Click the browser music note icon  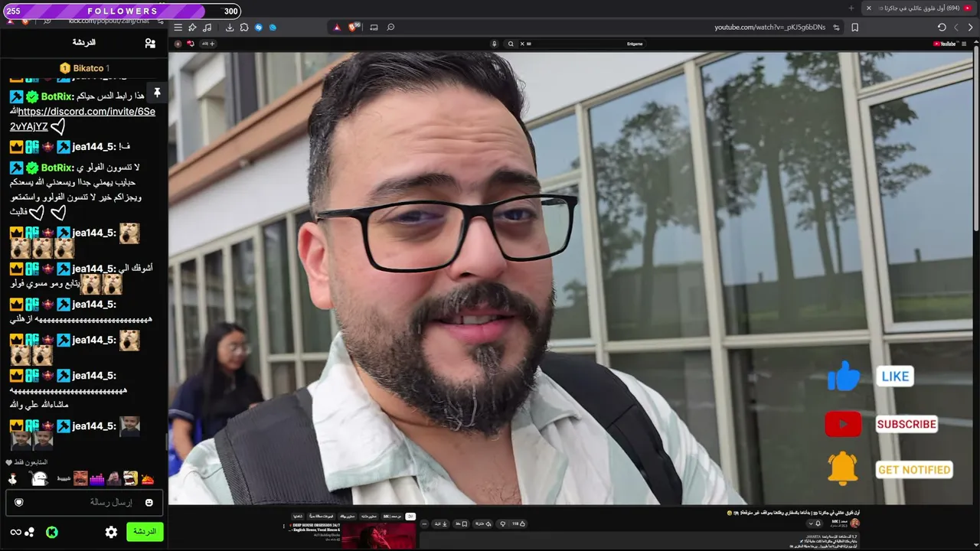coord(207,28)
